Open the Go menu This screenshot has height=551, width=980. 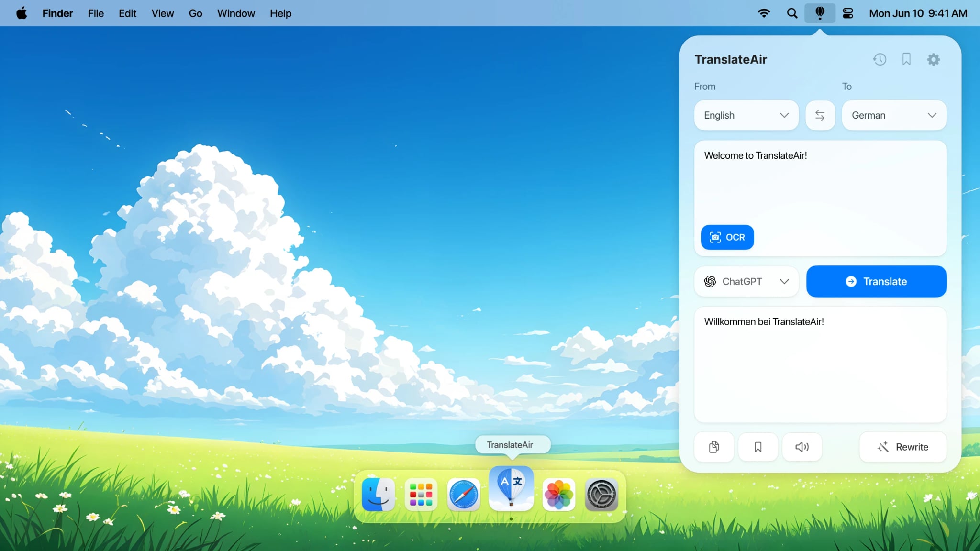pyautogui.click(x=195, y=13)
